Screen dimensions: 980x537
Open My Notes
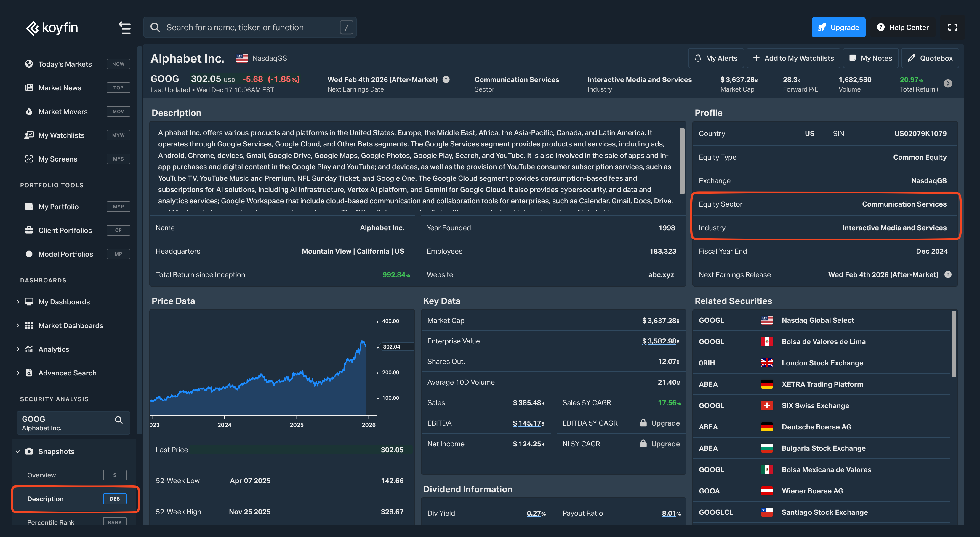[x=870, y=58]
